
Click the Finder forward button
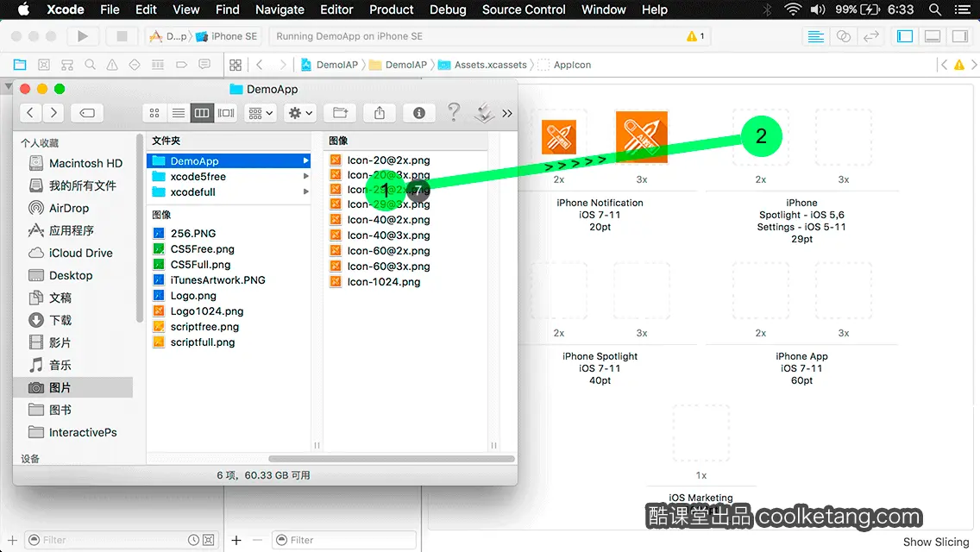[x=53, y=112]
